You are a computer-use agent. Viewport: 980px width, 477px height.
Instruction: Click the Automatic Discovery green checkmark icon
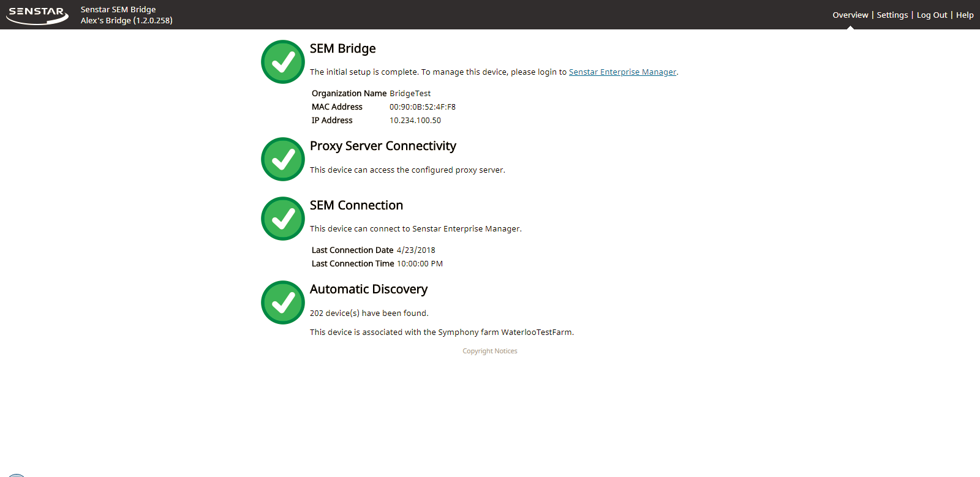pyautogui.click(x=283, y=302)
